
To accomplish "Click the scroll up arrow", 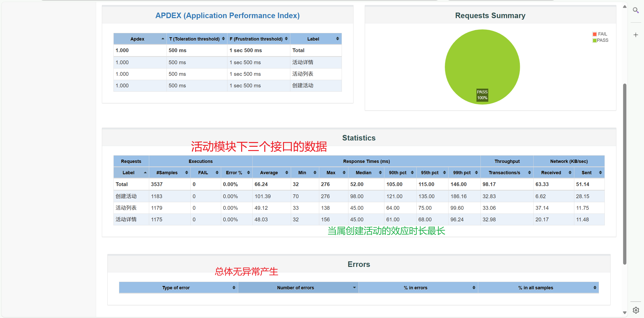I will pyautogui.click(x=625, y=7).
